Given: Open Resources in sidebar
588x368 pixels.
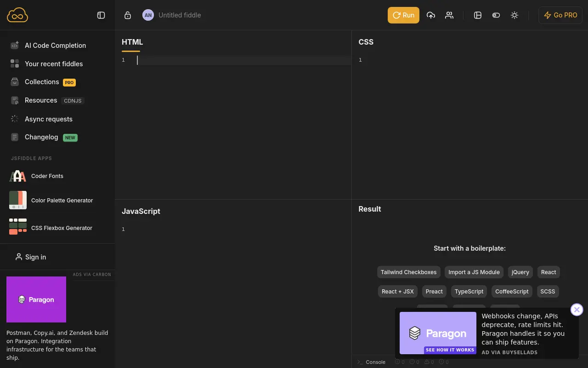Looking at the screenshot, I should pyautogui.click(x=41, y=100).
